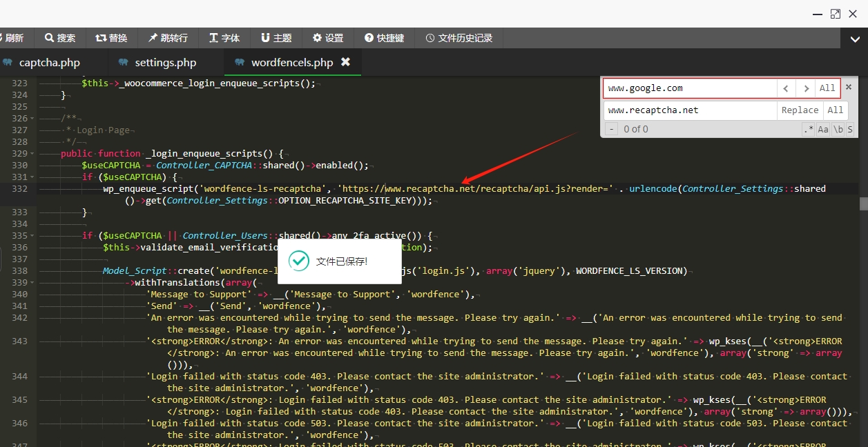
Task: Focus the replace field containing www.recaptcha.net
Action: 690,110
